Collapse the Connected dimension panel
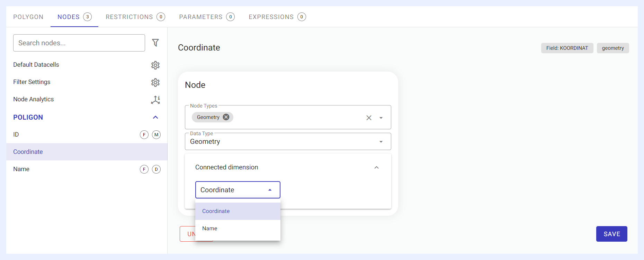Viewport: 644px width, 260px height. coord(377,167)
